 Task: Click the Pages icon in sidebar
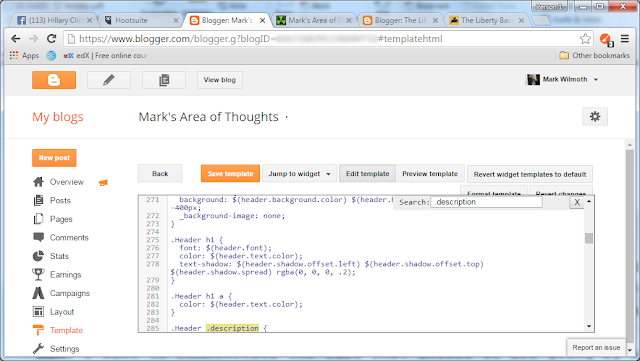[x=38, y=219]
